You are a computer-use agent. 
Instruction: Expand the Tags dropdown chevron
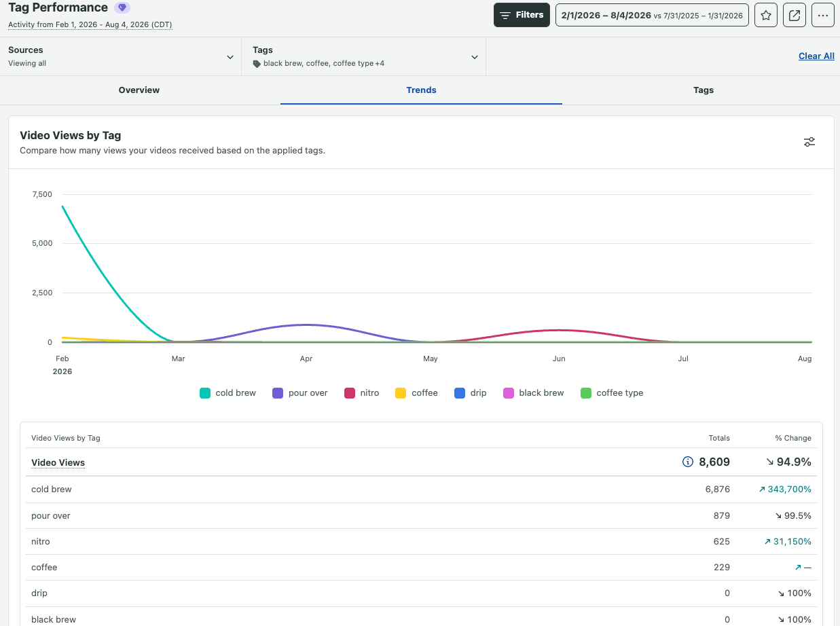[475, 57]
